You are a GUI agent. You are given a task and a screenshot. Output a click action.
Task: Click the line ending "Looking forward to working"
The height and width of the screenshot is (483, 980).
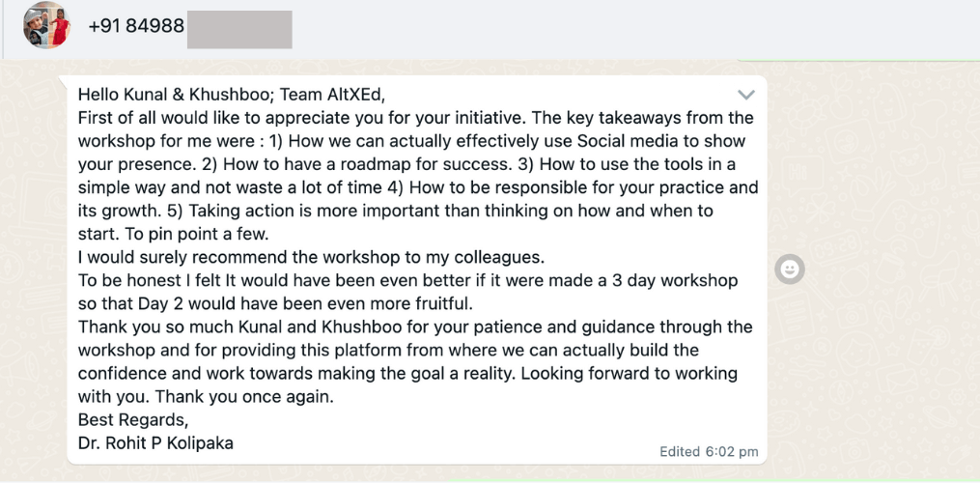[x=407, y=373]
